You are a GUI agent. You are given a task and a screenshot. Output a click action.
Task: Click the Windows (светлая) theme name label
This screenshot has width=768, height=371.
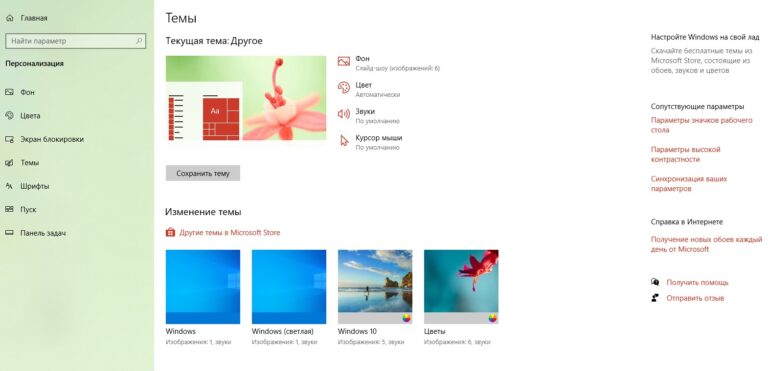[283, 331]
